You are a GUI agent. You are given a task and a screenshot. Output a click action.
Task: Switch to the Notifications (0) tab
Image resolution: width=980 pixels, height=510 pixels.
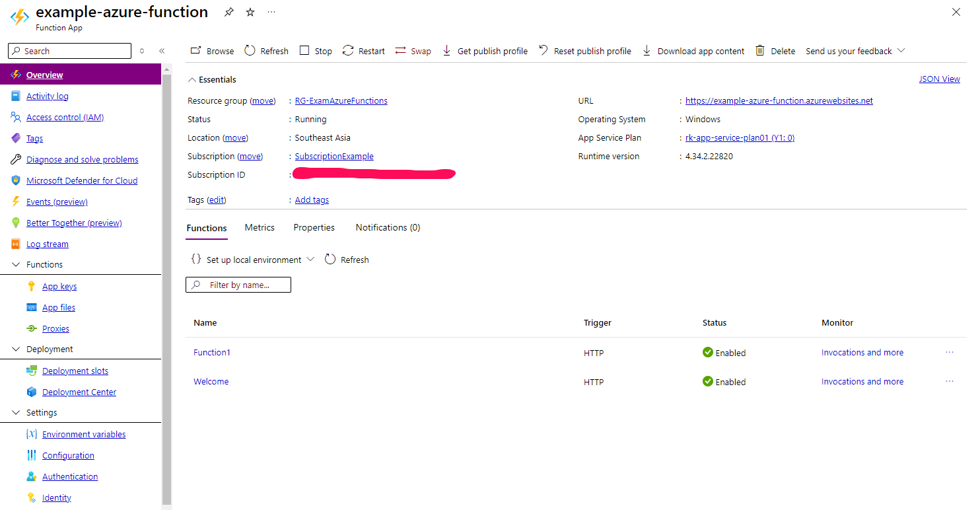click(x=388, y=227)
